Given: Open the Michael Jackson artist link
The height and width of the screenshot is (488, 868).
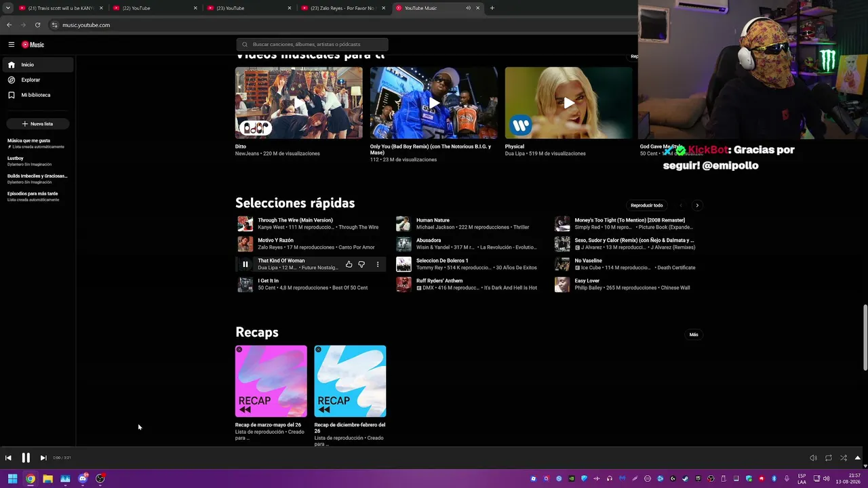Looking at the screenshot, I should tap(435, 228).
